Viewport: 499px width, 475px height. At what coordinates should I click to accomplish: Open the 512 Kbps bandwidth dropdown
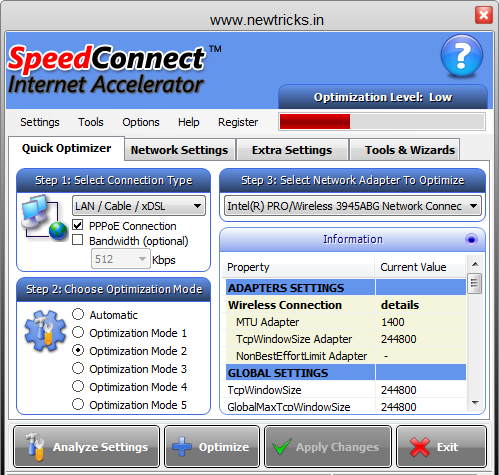pyautogui.click(x=120, y=259)
